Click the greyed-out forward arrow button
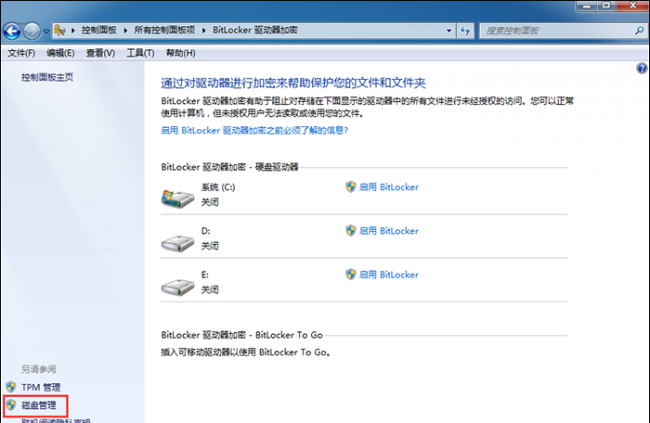This screenshot has width=650, height=423. 32,31
